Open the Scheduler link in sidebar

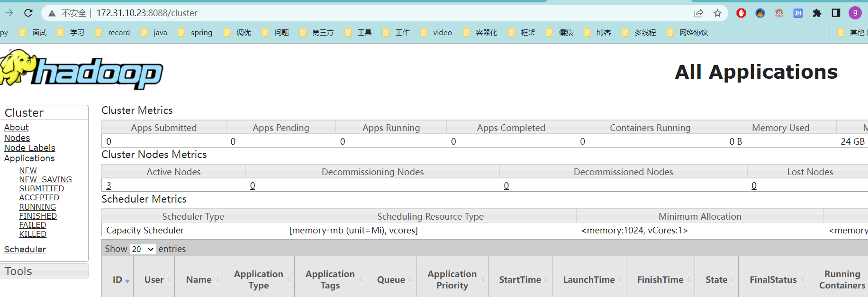click(x=25, y=249)
